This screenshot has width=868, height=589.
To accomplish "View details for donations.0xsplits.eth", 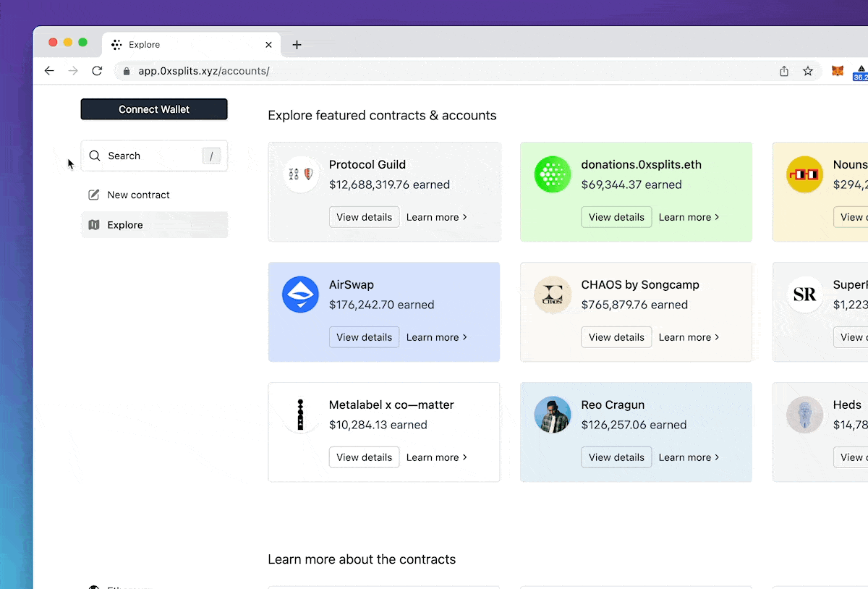I will (616, 217).
